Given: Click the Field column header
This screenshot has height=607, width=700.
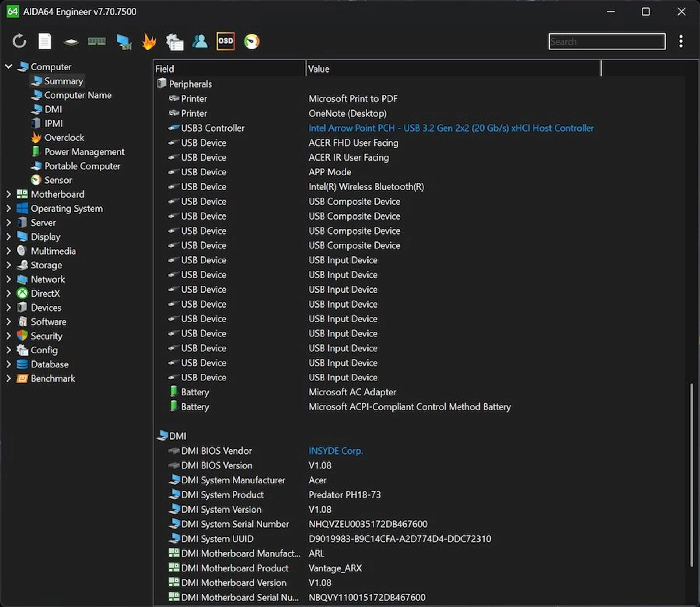Looking at the screenshot, I should coord(229,69).
